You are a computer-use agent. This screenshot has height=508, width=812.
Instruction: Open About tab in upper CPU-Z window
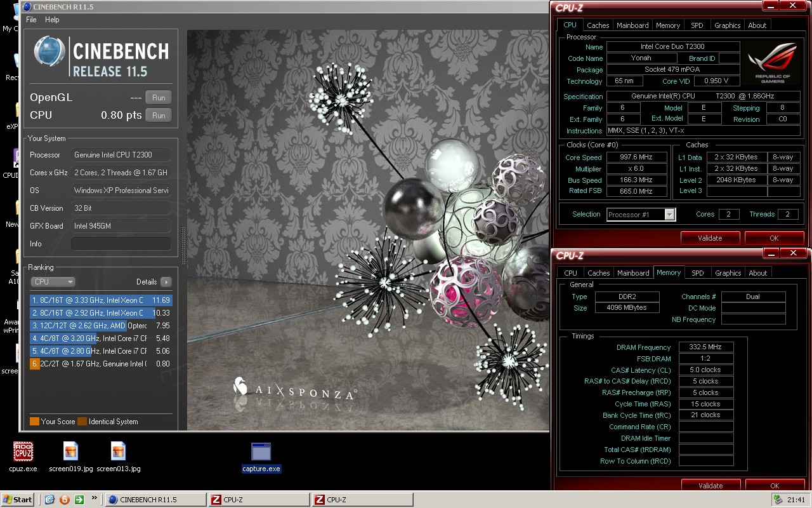tap(757, 25)
